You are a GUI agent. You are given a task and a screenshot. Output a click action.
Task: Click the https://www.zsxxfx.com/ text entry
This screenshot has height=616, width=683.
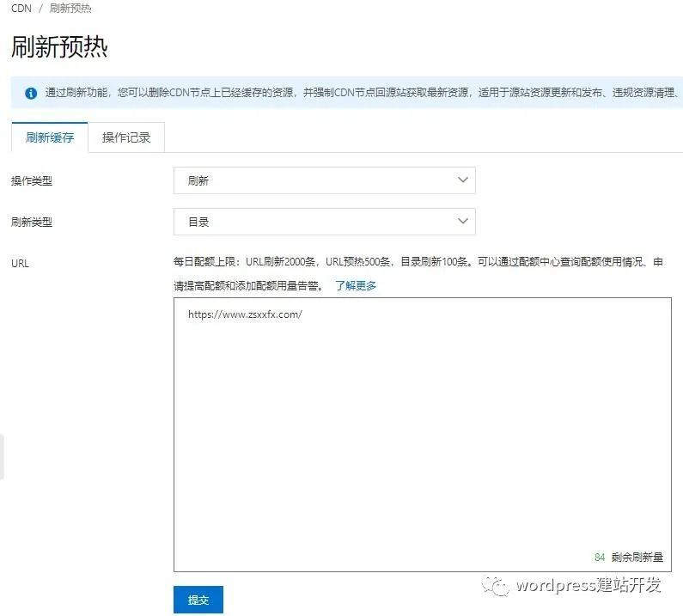click(245, 314)
